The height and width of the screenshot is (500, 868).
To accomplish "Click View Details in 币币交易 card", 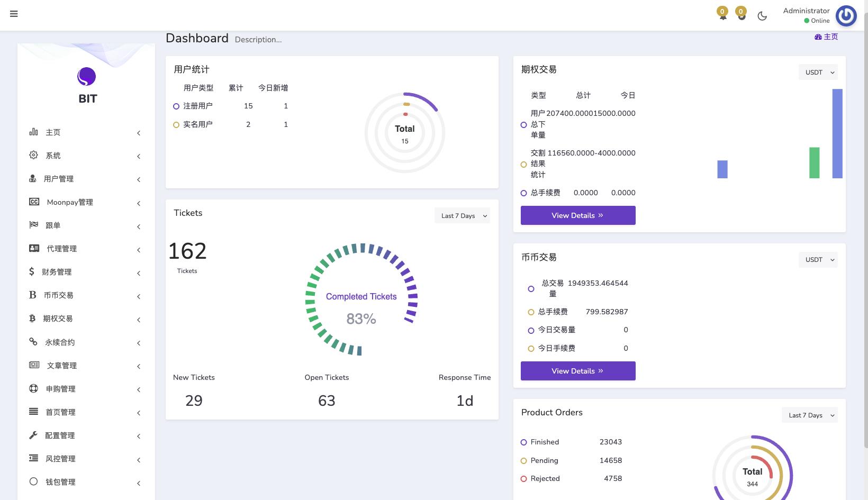I will [577, 371].
